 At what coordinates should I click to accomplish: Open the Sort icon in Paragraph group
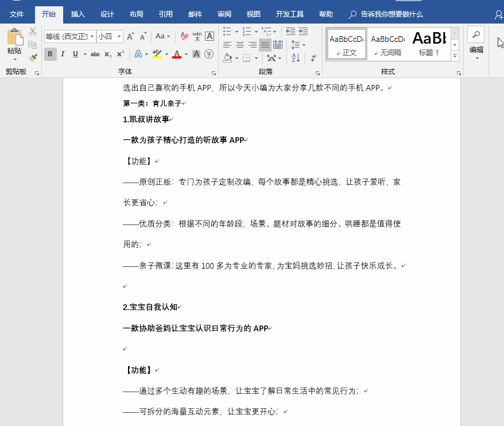coord(295,57)
